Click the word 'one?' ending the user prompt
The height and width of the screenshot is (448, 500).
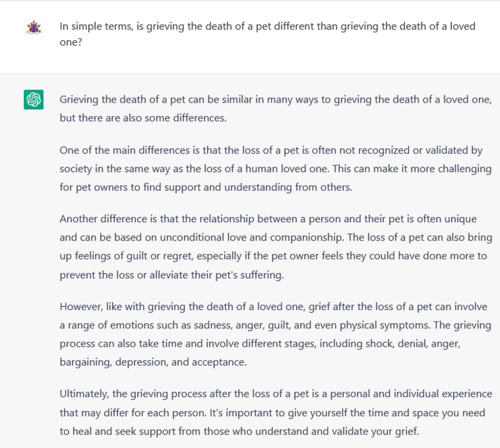coord(71,42)
